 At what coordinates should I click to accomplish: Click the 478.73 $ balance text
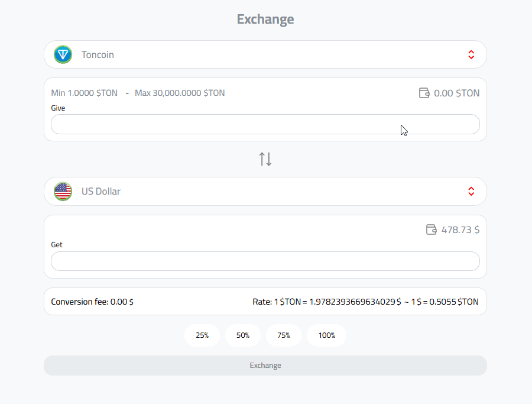coord(460,230)
